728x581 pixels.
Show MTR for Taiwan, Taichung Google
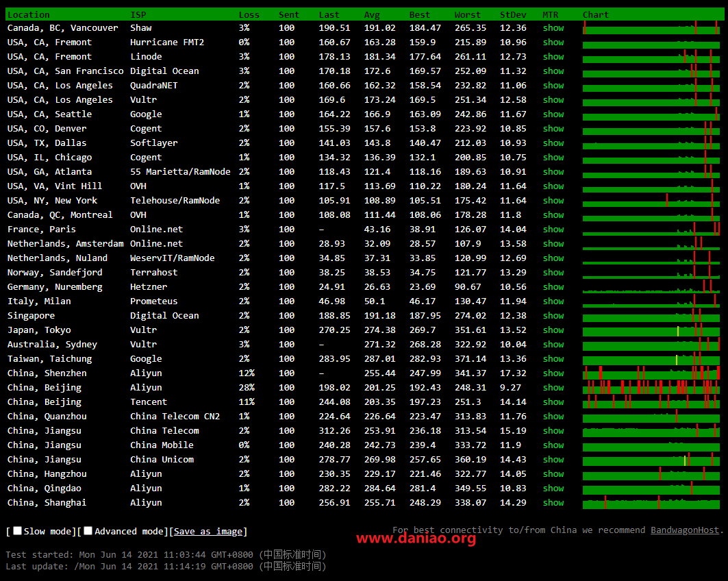click(x=553, y=359)
